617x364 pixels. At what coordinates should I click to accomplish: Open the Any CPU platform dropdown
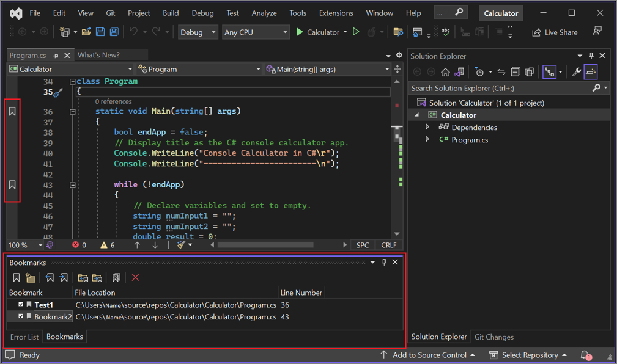285,32
